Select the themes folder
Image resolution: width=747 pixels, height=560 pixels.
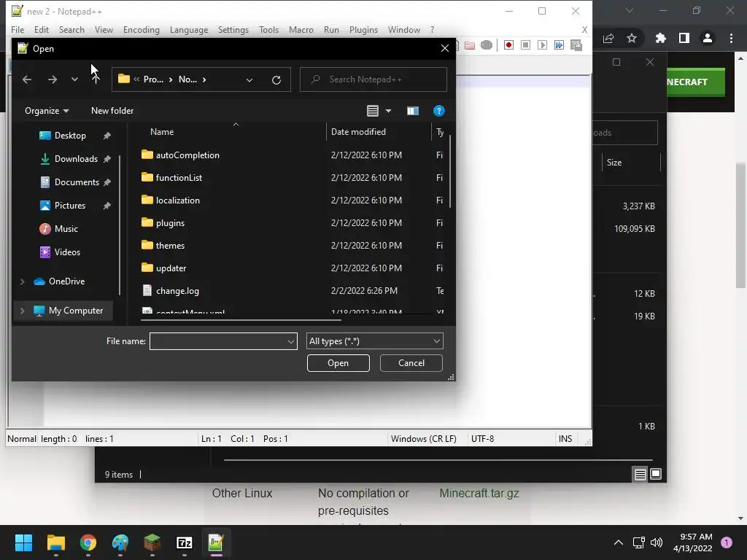[170, 246]
